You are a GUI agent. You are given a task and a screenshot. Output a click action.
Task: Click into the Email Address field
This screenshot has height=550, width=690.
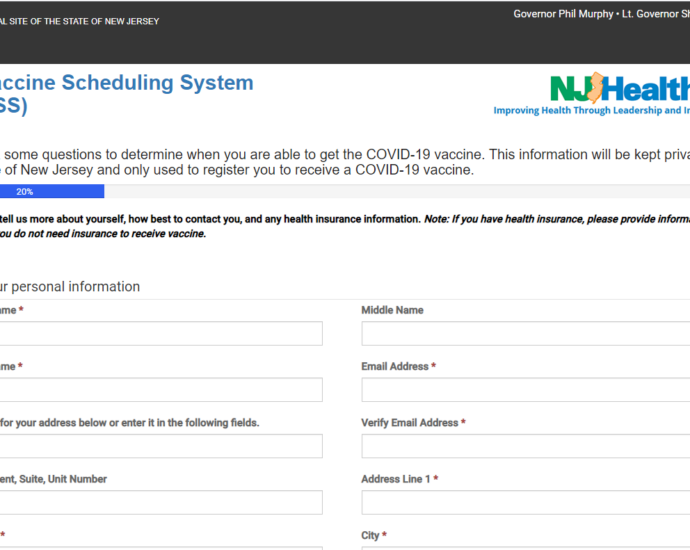coord(525,390)
